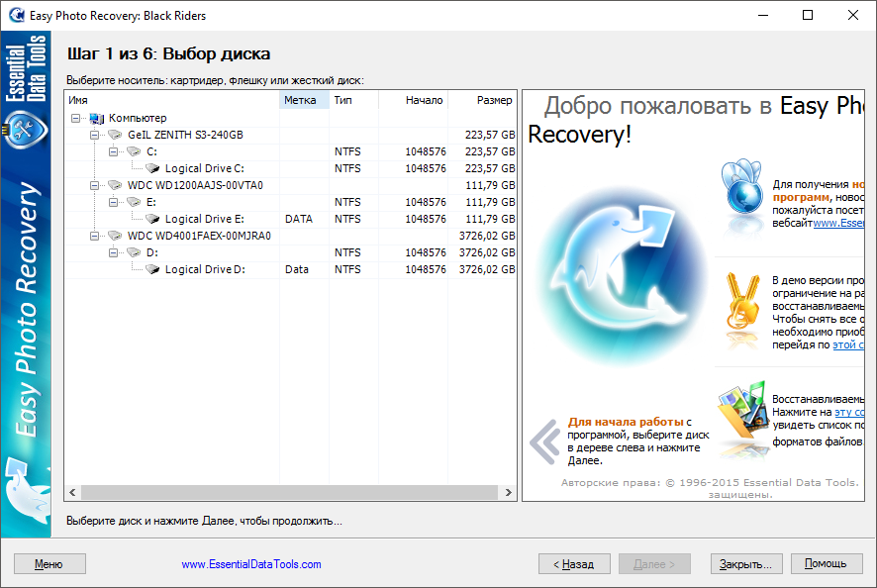Open the website link in welcome panel

(x=838, y=224)
